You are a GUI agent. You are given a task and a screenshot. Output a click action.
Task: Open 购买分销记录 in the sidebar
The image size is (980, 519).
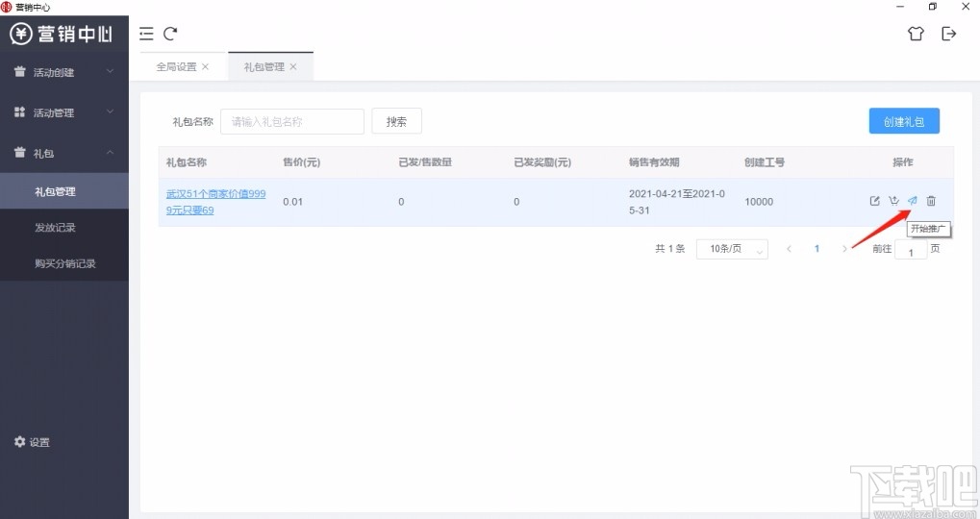[x=64, y=263]
